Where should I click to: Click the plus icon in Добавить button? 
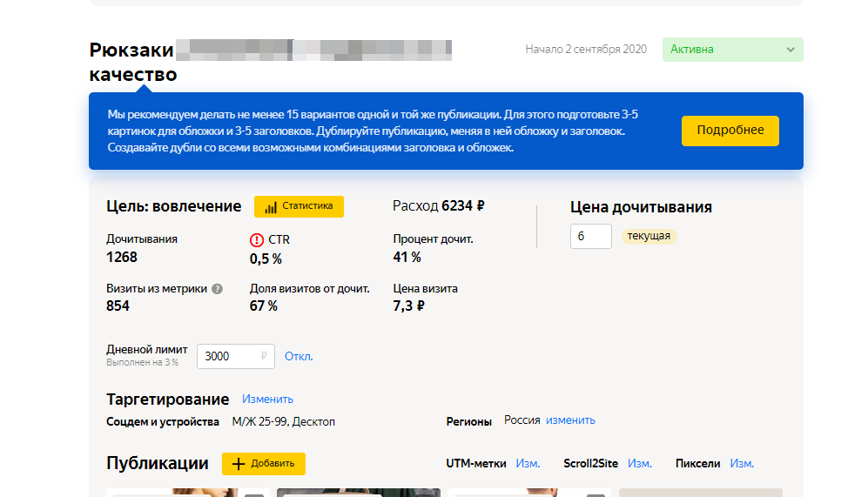click(x=239, y=464)
